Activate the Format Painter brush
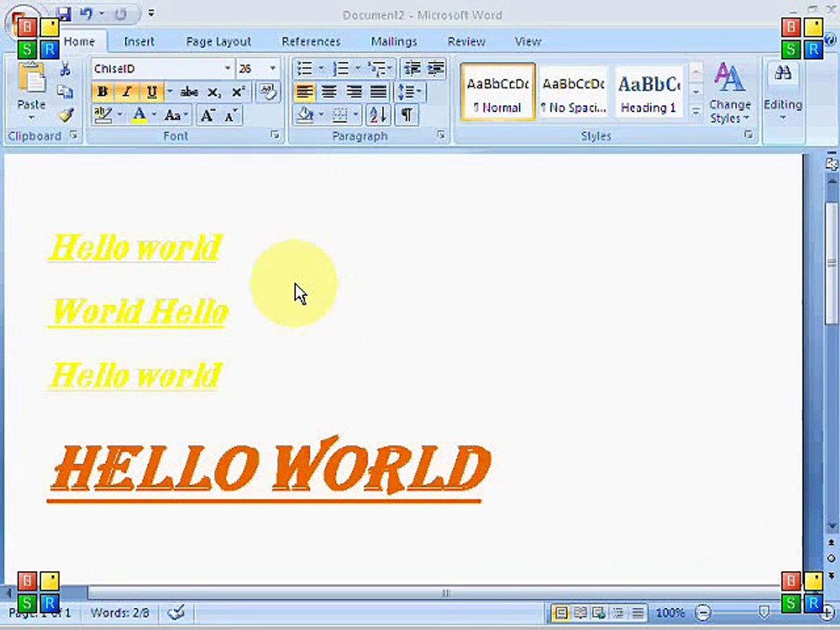840x630 pixels. tap(66, 115)
